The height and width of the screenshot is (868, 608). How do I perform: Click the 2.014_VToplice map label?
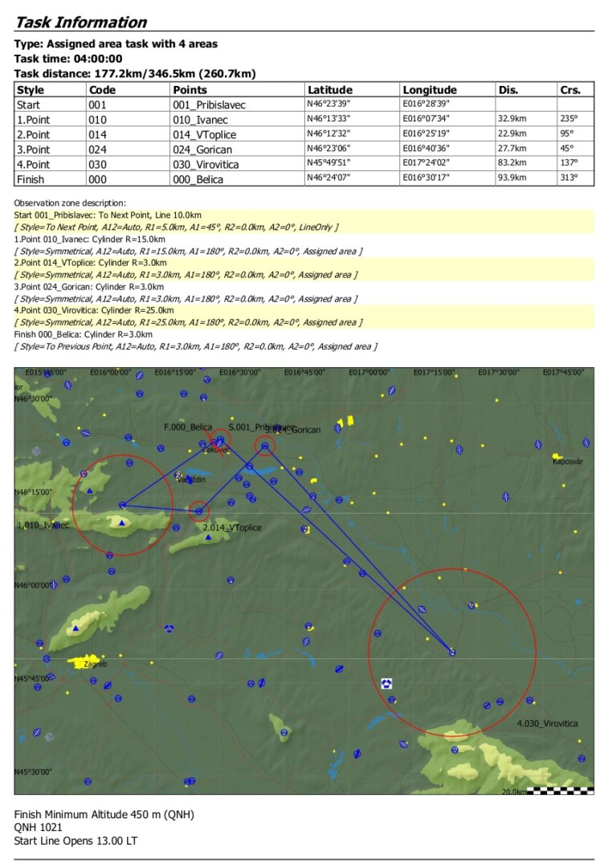point(232,527)
